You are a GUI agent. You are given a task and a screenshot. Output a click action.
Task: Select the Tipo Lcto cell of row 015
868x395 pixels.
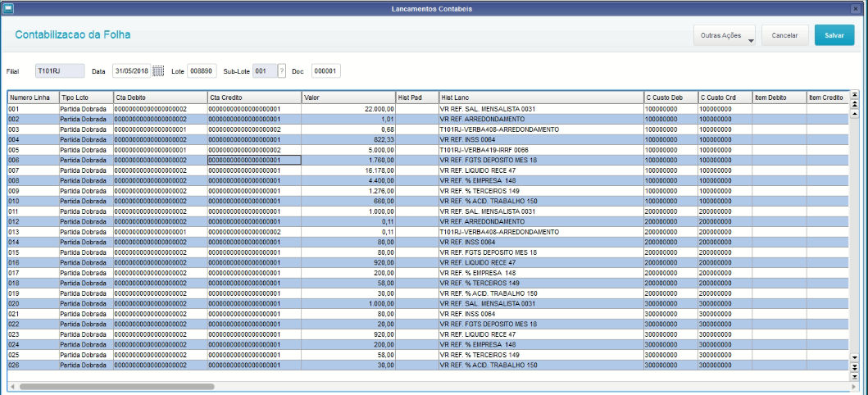click(x=86, y=252)
